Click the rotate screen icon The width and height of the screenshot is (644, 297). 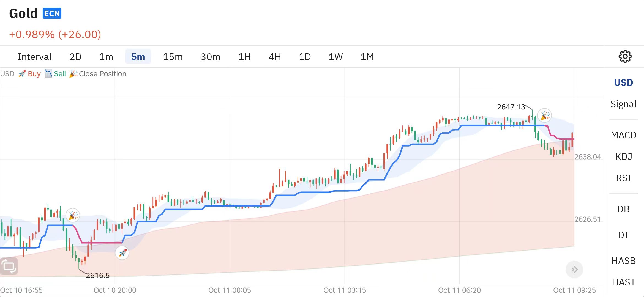point(9,266)
